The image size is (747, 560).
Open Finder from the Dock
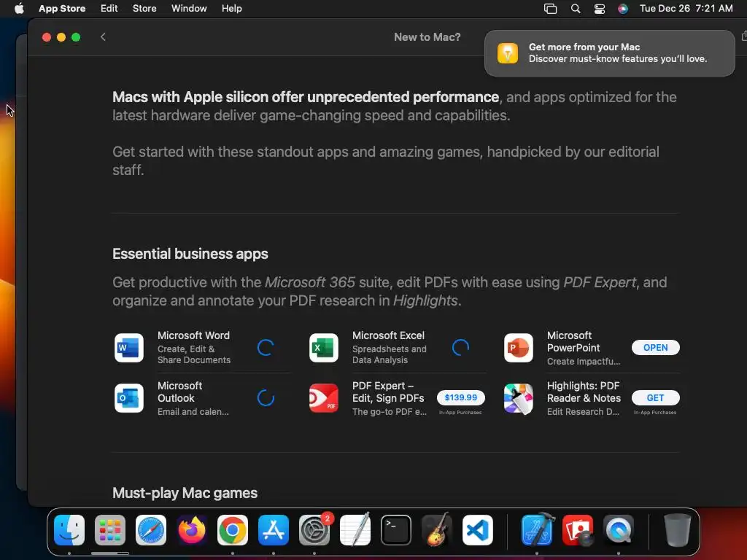69,530
